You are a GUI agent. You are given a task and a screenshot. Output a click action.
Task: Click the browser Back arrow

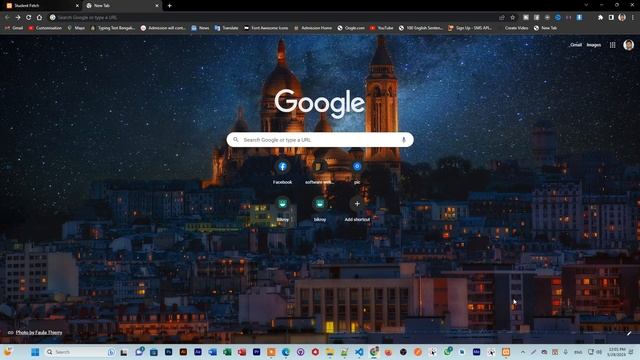[7, 18]
